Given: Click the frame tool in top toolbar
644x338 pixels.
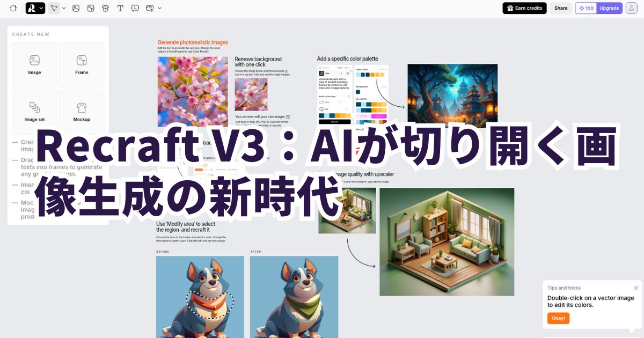Looking at the screenshot, I should pyautogui.click(x=91, y=8).
